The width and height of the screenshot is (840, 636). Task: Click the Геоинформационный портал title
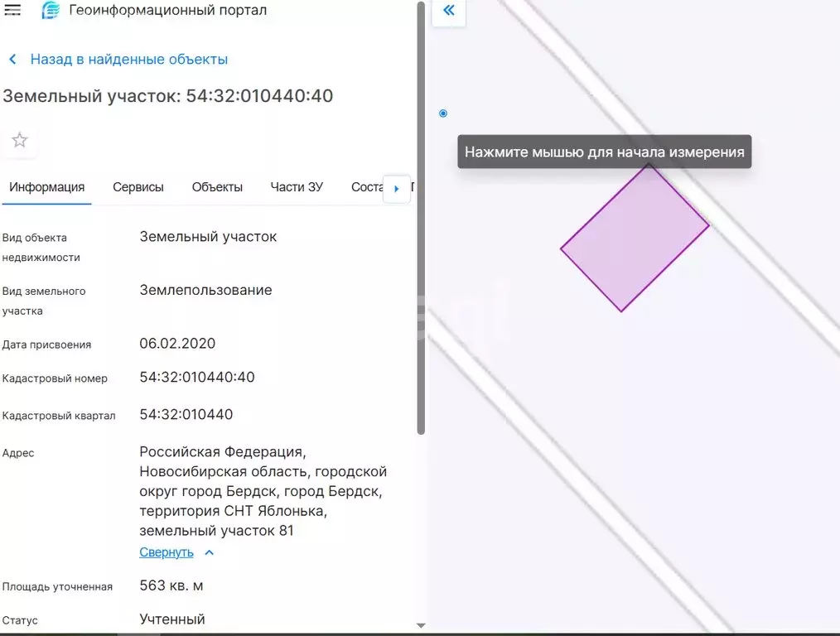pos(167,10)
